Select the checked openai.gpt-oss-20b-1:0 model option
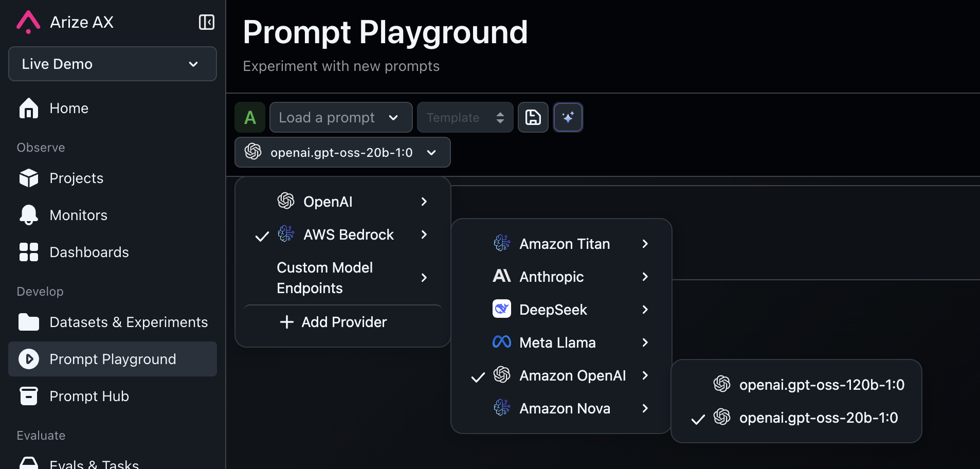This screenshot has height=469, width=980. pyautogui.click(x=818, y=418)
